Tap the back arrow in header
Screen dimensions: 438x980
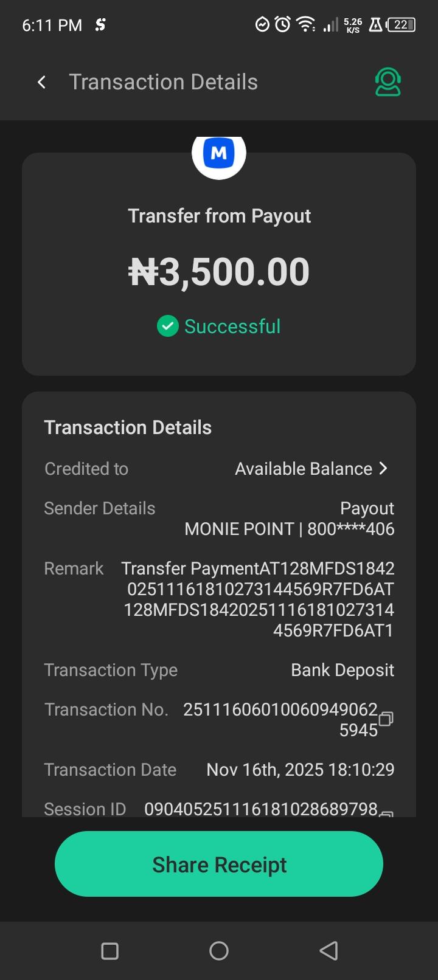(x=41, y=82)
